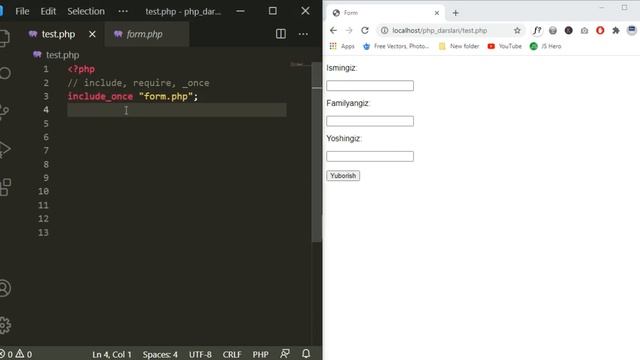This screenshot has height=360, width=640.
Task: Click the feedback icon in status bar
Action: click(285, 353)
